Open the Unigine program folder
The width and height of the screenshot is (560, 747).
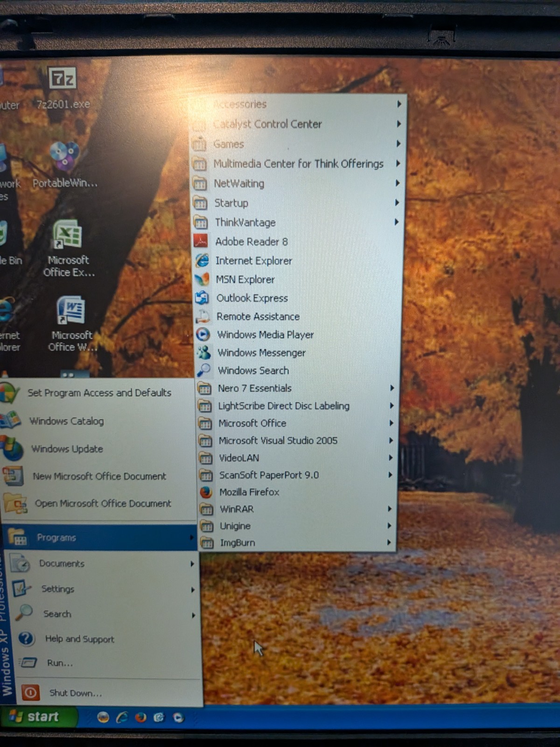297,526
